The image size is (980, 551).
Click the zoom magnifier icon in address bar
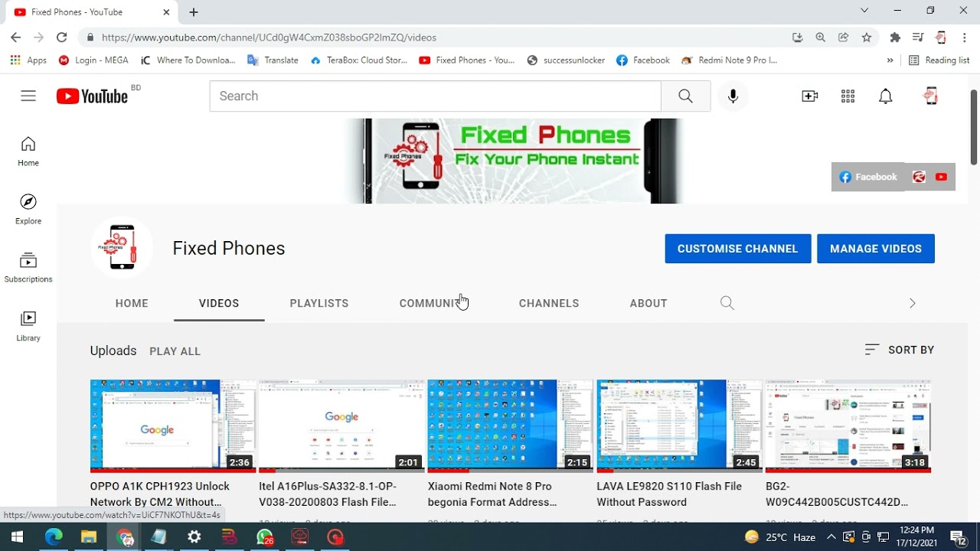821,37
